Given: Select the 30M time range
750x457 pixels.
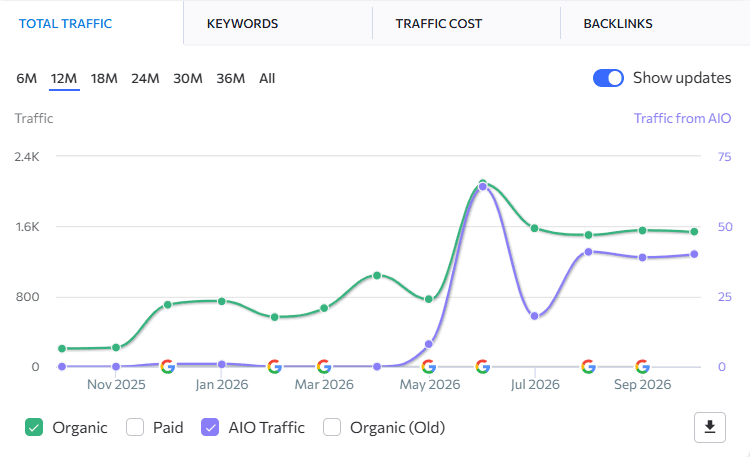Looking at the screenshot, I should [x=188, y=78].
